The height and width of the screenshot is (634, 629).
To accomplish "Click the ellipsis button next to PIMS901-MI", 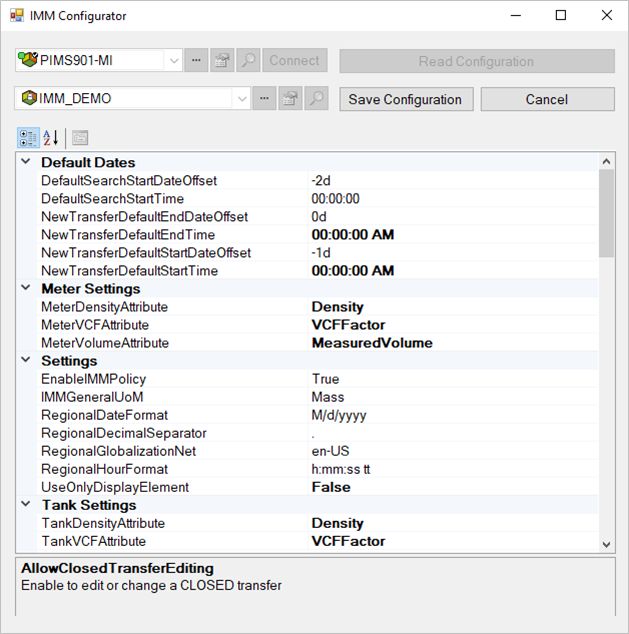I will 196,60.
